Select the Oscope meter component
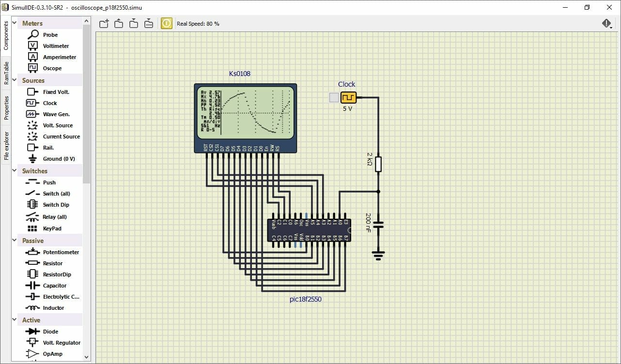621x364 pixels. (x=52, y=68)
